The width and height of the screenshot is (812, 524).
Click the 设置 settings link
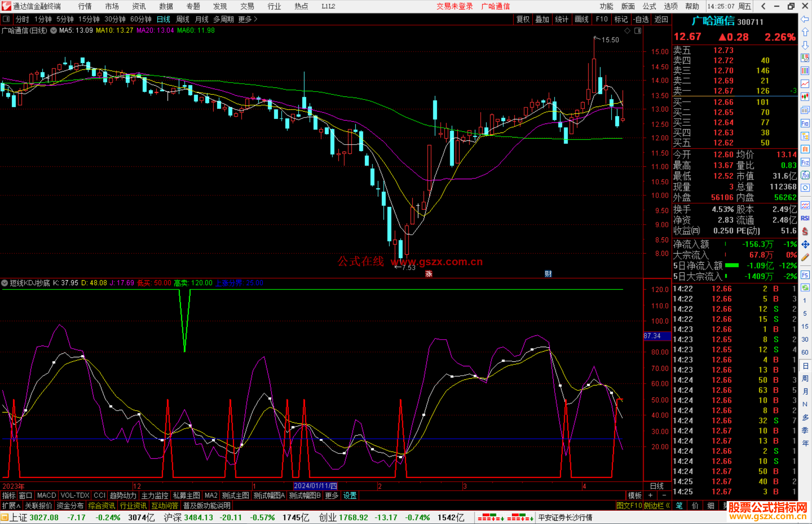coord(350,495)
